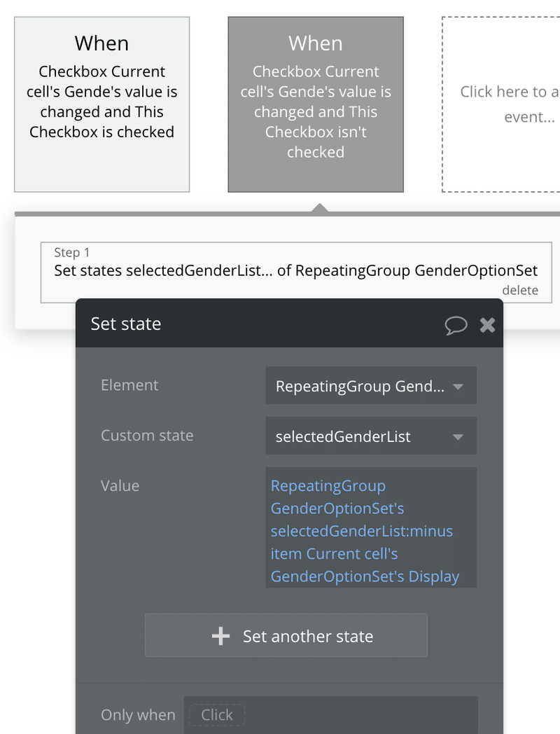Click the Set state panel title bar
The height and width of the screenshot is (734, 560).
(x=289, y=324)
